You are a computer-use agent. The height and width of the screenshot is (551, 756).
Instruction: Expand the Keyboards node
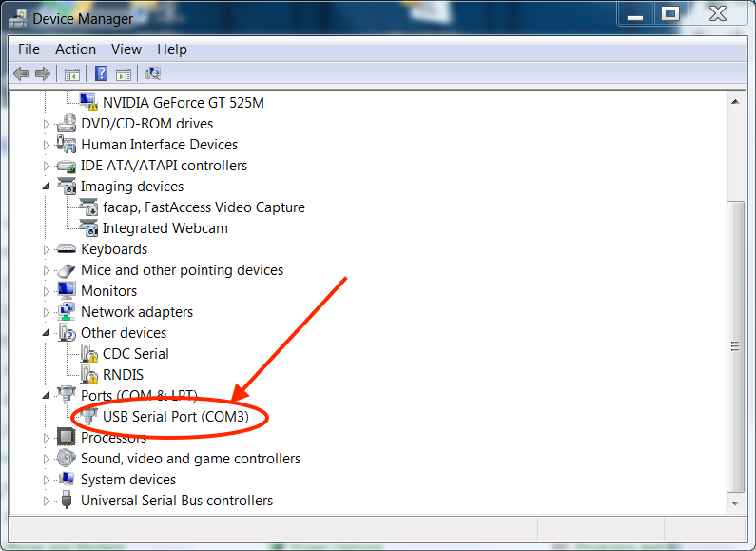(x=47, y=249)
